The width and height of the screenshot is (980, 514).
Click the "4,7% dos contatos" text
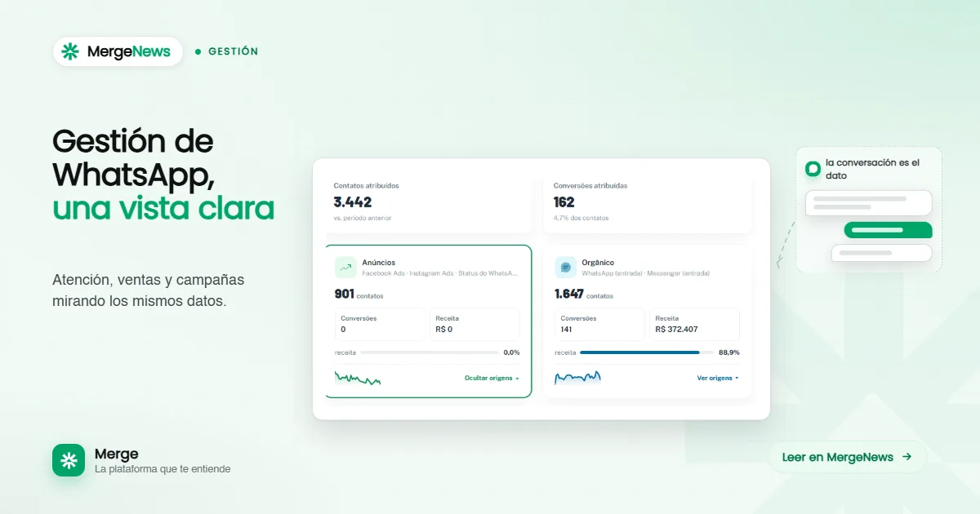coord(581,218)
